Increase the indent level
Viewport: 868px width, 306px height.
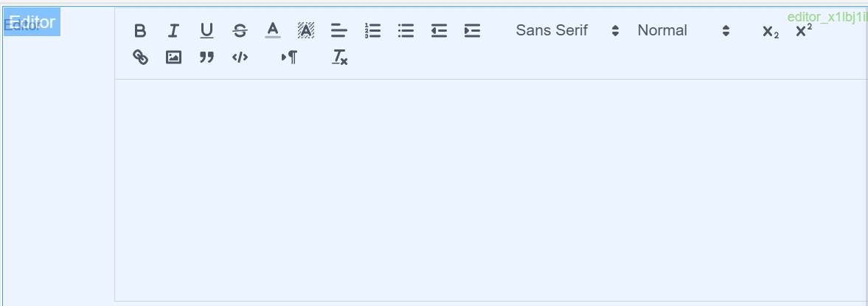coord(472,31)
